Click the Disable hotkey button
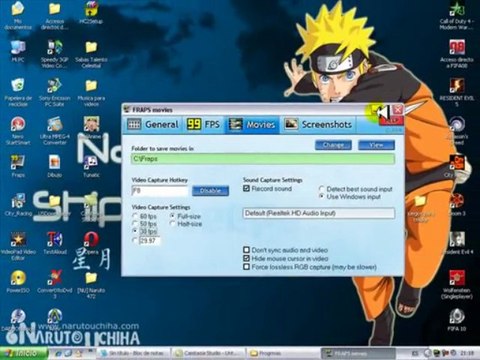 [x=210, y=191]
